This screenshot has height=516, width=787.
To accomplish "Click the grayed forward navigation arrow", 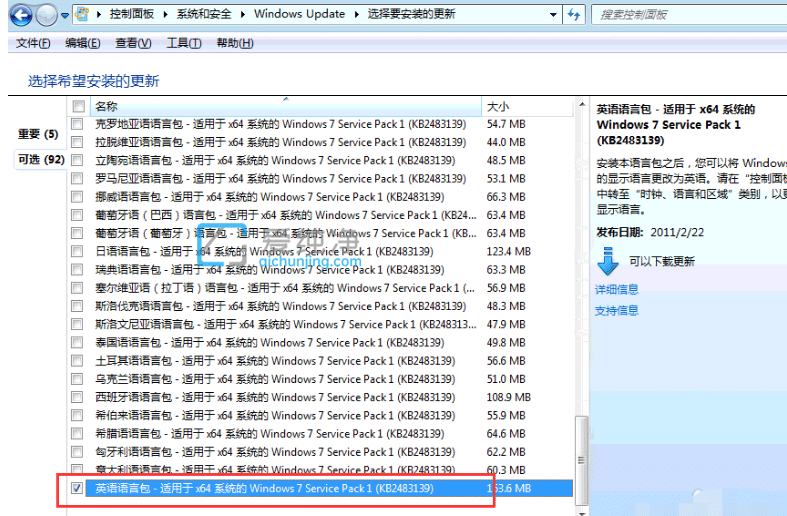I will (x=46, y=15).
